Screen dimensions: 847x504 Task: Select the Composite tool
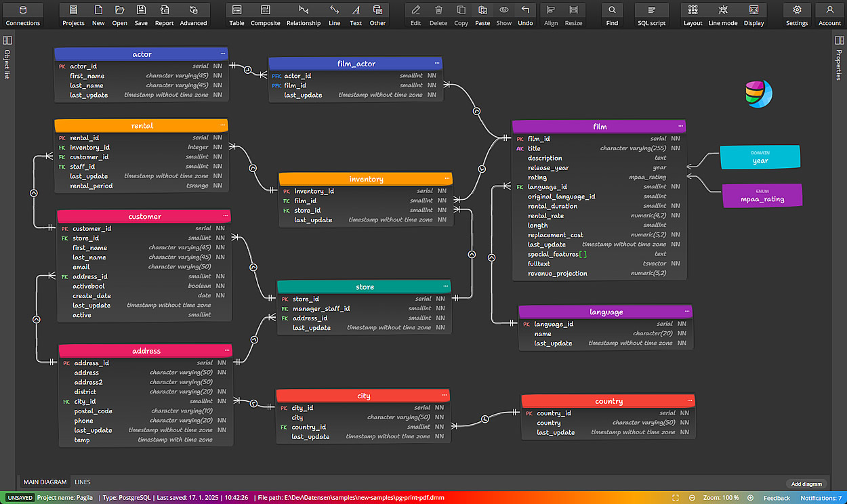click(x=265, y=15)
